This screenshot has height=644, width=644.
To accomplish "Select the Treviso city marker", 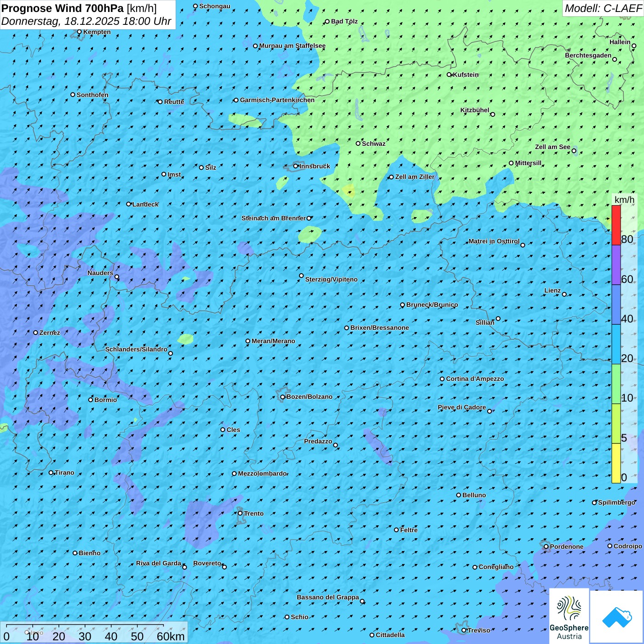I will pos(464,631).
